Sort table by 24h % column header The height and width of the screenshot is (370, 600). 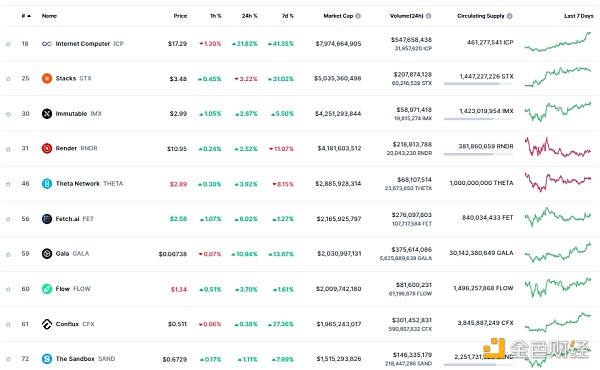[x=249, y=16]
